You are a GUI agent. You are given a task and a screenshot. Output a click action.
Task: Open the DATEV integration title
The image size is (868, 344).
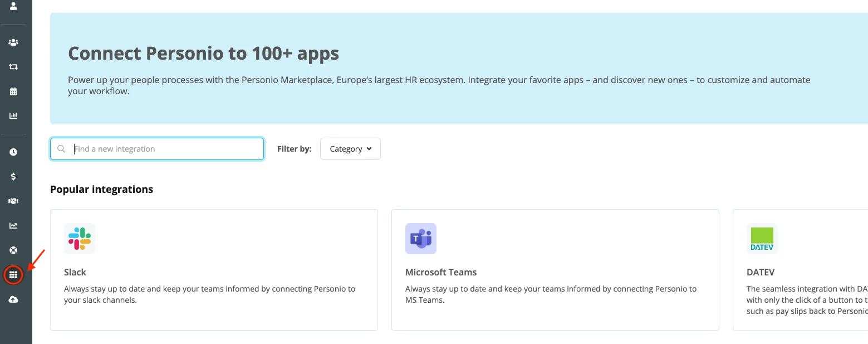pyautogui.click(x=761, y=272)
